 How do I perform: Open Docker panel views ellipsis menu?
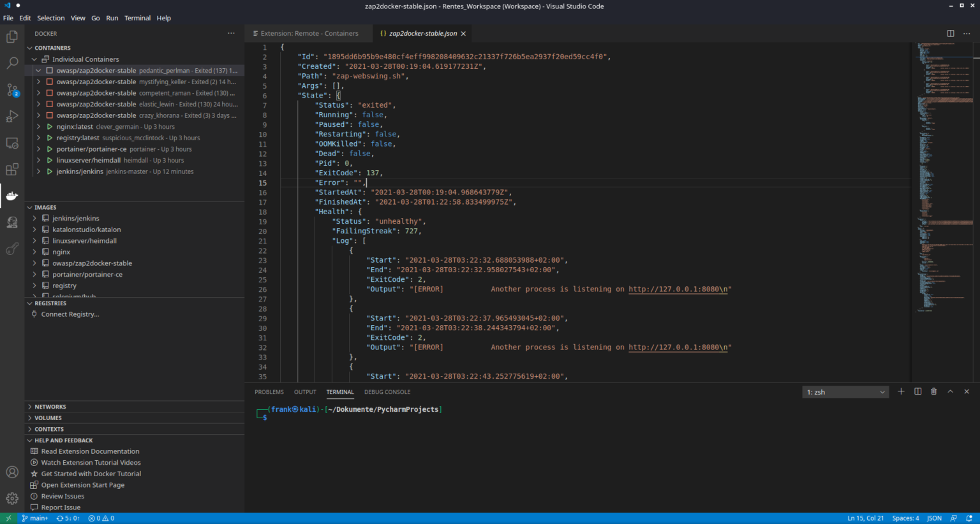231,33
